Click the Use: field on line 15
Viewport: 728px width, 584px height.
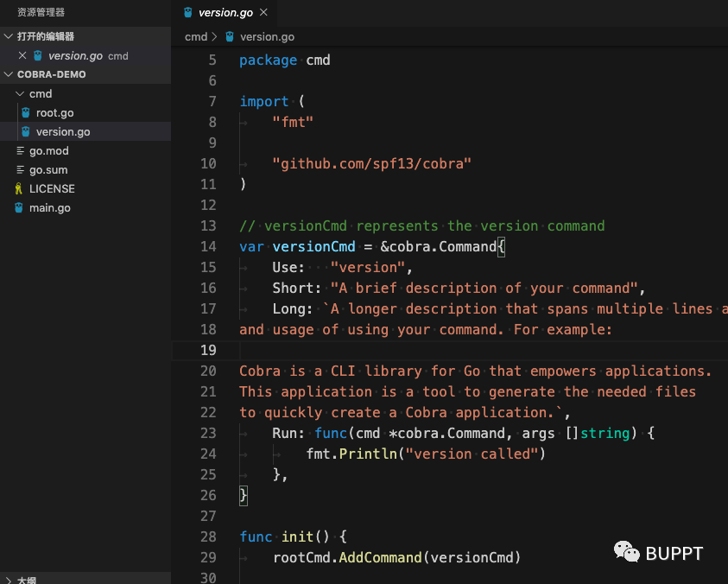click(x=288, y=268)
